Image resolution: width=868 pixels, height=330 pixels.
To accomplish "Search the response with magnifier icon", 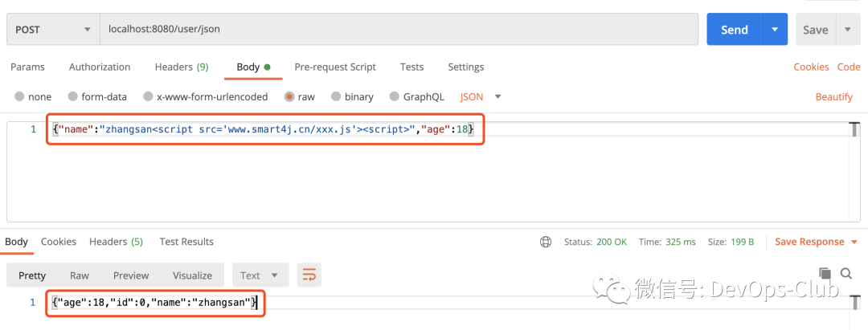I will coord(845,273).
